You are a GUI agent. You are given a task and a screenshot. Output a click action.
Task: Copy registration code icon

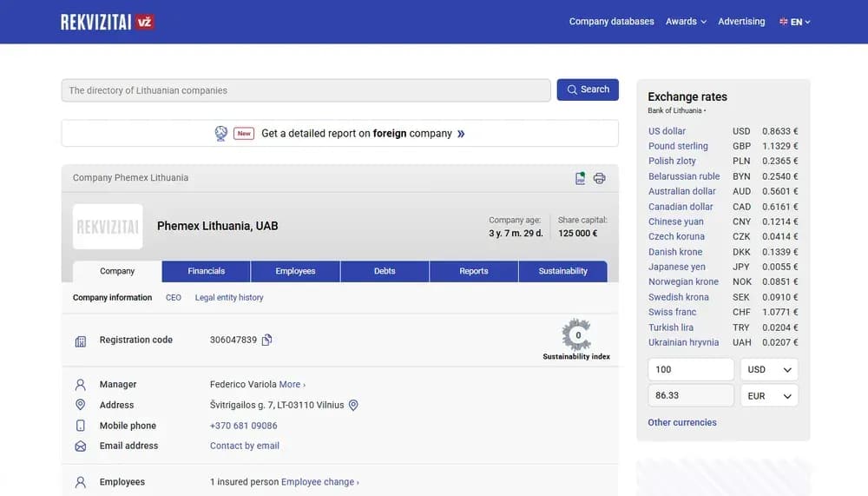pos(266,340)
